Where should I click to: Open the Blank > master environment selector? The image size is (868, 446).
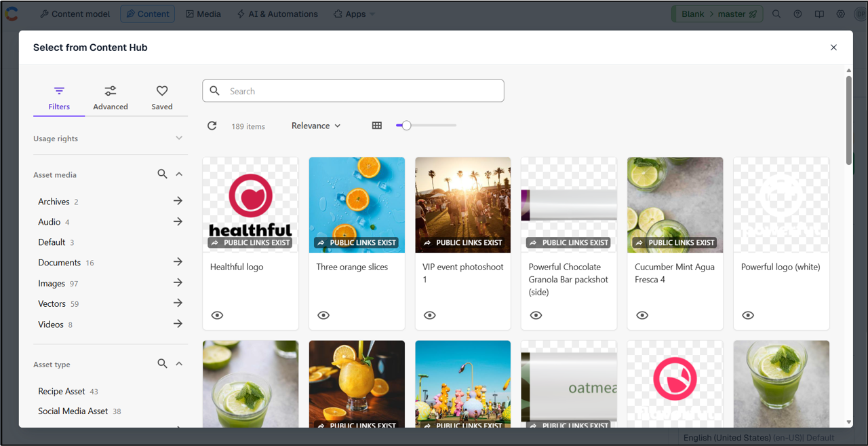pos(717,14)
